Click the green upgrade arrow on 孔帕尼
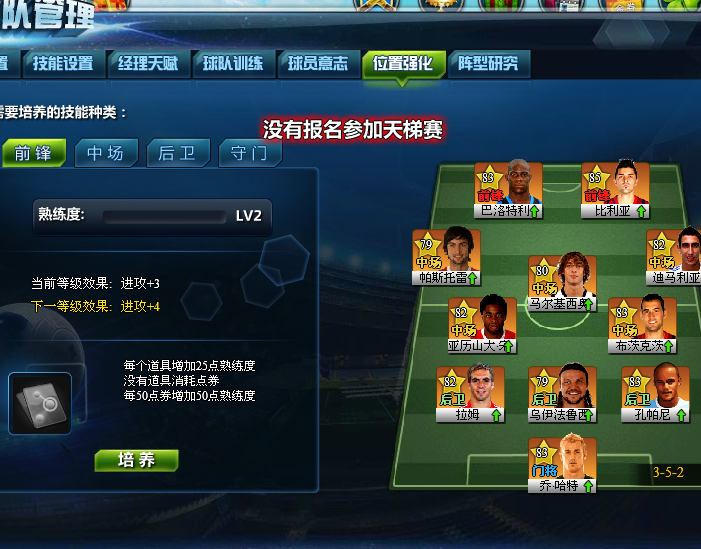701x549 pixels. click(x=681, y=415)
